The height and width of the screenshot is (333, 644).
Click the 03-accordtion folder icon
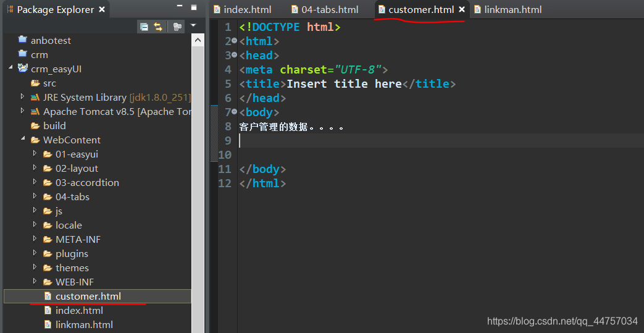48,182
